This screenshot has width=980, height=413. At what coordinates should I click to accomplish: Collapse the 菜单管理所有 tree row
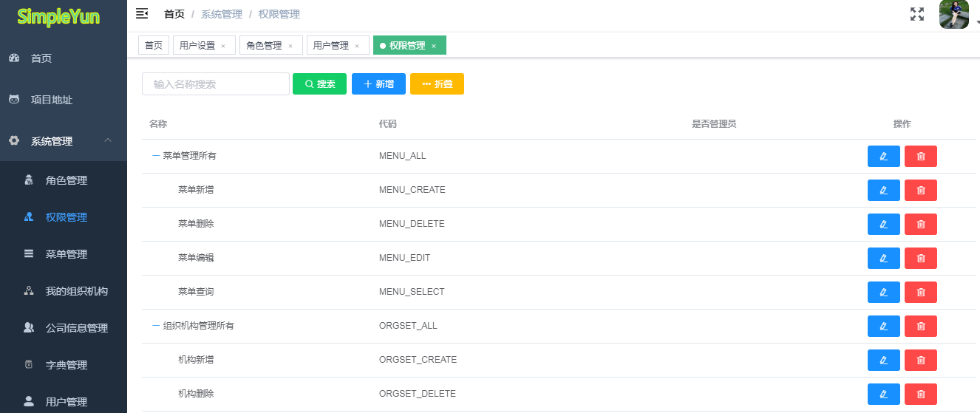pyautogui.click(x=156, y=156)
